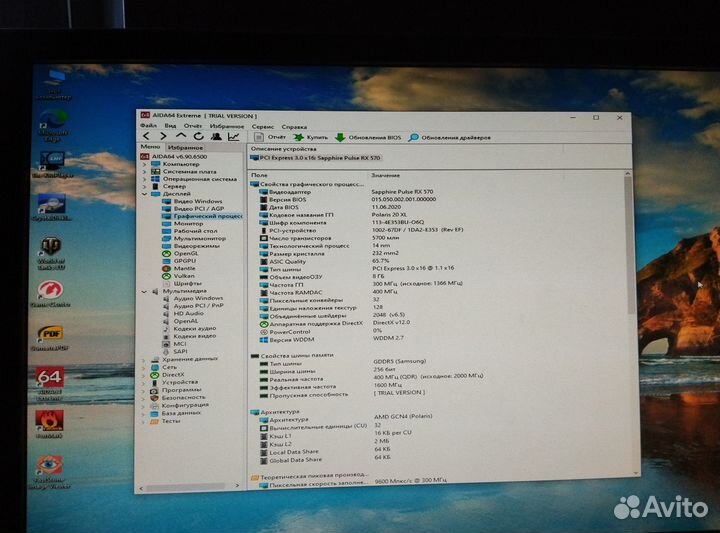
Task: Select Видео Windows tree item
Action: click(192, 201)
